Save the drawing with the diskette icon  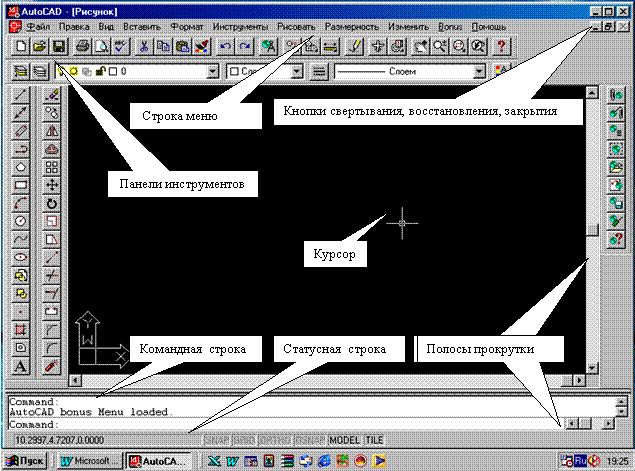[x=59, y=47]
